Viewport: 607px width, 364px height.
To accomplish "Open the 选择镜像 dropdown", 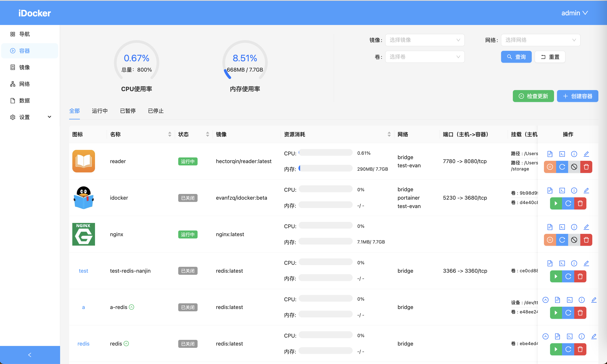I will click(425, 40).
